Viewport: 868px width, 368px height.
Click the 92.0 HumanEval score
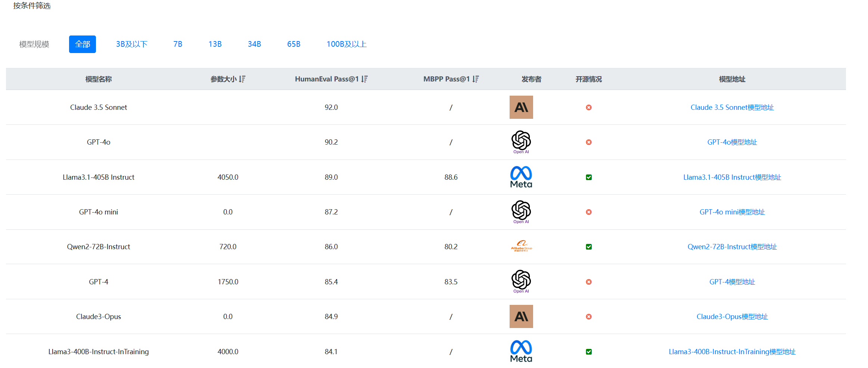(331, 107)
